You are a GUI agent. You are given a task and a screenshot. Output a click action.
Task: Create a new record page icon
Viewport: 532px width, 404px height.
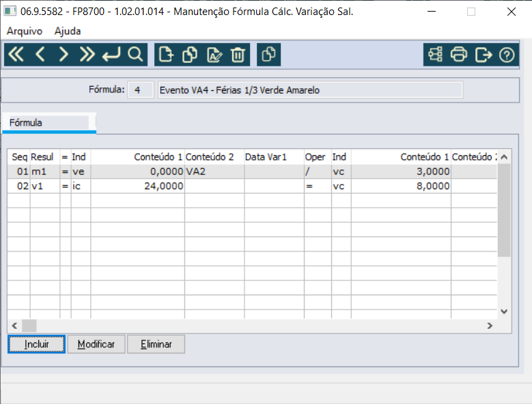tap(166, 54)
